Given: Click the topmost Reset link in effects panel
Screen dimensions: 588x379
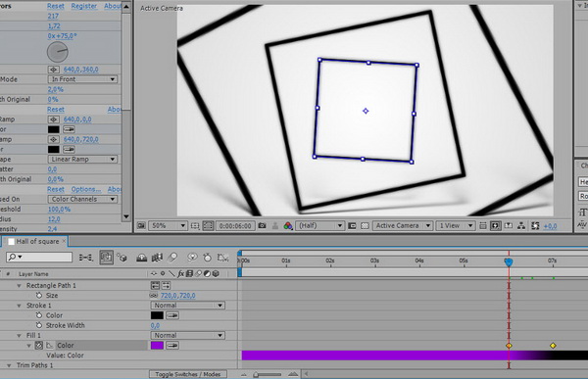Looking at the screenshot, I should [x=56, y=6].
